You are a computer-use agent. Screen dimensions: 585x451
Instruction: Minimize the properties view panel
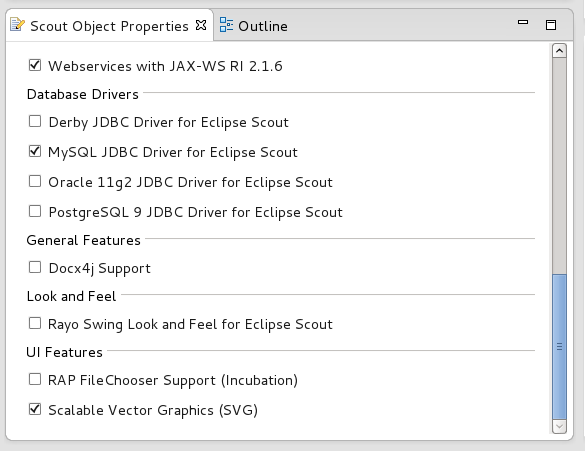(523, 22)
